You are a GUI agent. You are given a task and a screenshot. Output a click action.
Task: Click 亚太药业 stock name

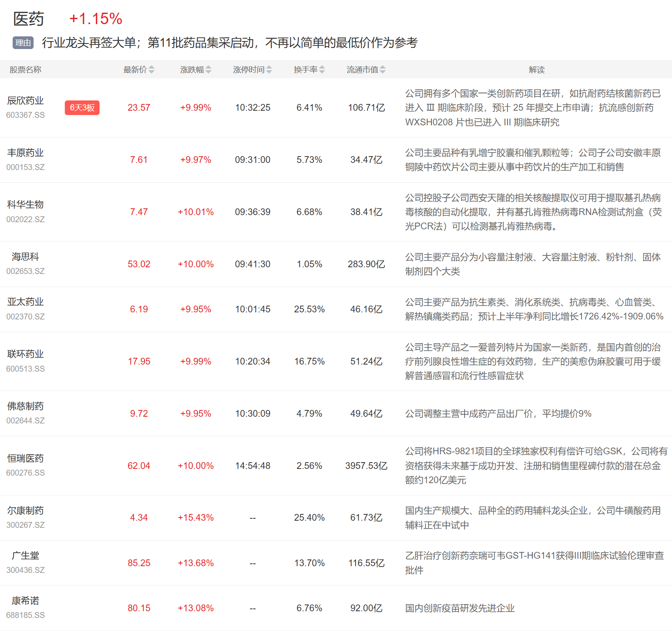[x=25, y=302]
